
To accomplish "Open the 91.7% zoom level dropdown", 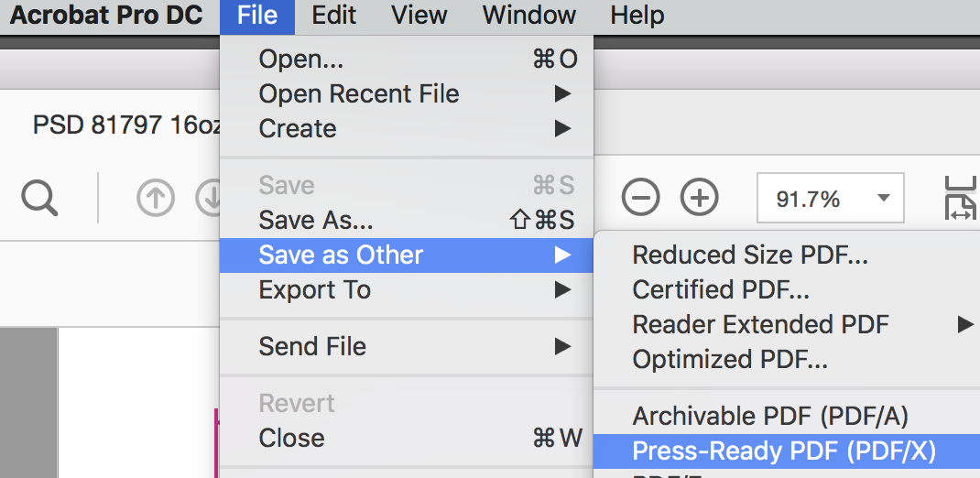I will click(x=883, y=198).
